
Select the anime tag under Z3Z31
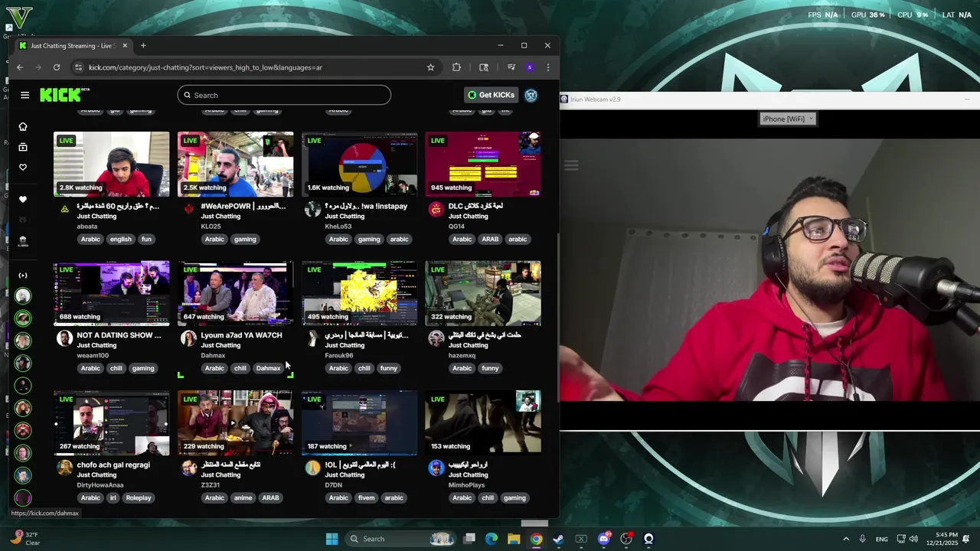coord(243,497)
